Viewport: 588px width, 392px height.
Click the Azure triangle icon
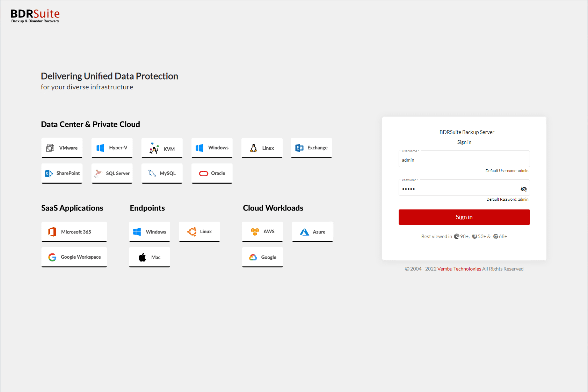pyautogui.click(x=305, y=232)
